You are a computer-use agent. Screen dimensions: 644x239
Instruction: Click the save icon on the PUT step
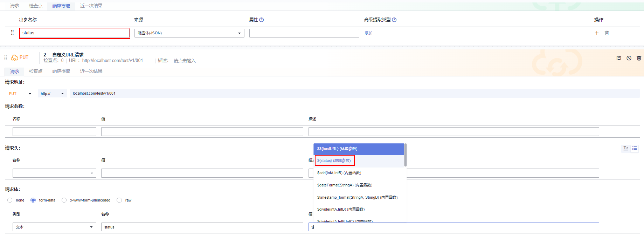tap(619, 58)
